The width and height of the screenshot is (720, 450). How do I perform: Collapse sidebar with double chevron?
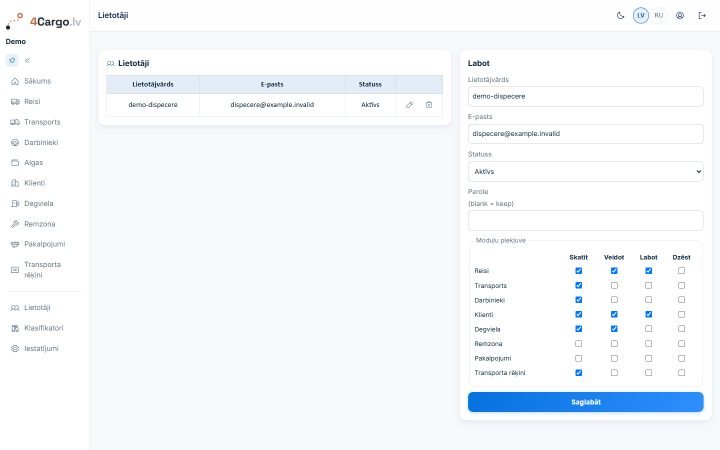pyautogui.click(x=28, y=60)
